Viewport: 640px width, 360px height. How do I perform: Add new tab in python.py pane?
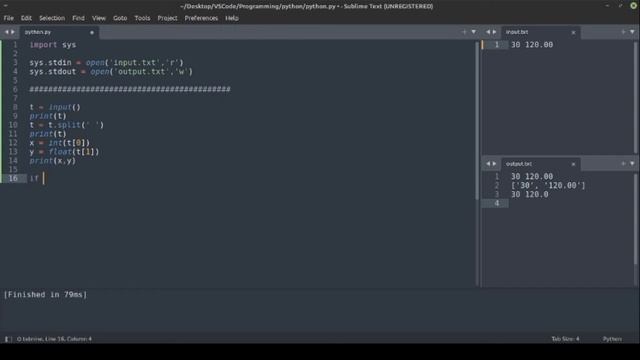[464, 32]
